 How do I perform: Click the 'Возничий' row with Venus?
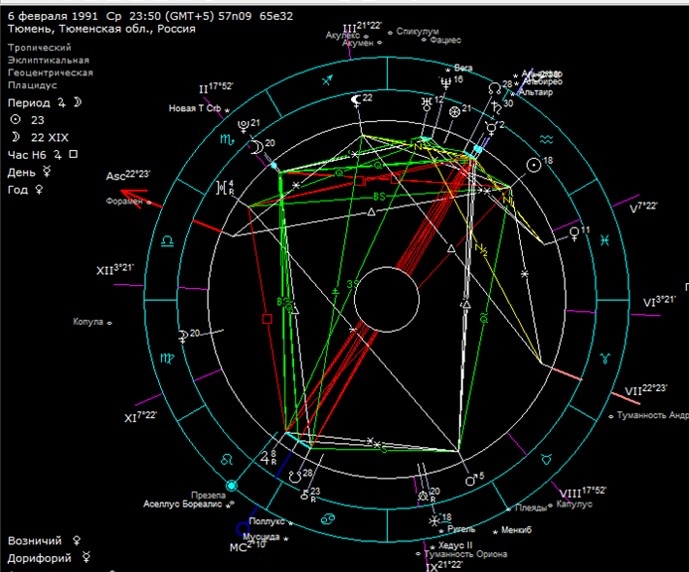[44, 540]
